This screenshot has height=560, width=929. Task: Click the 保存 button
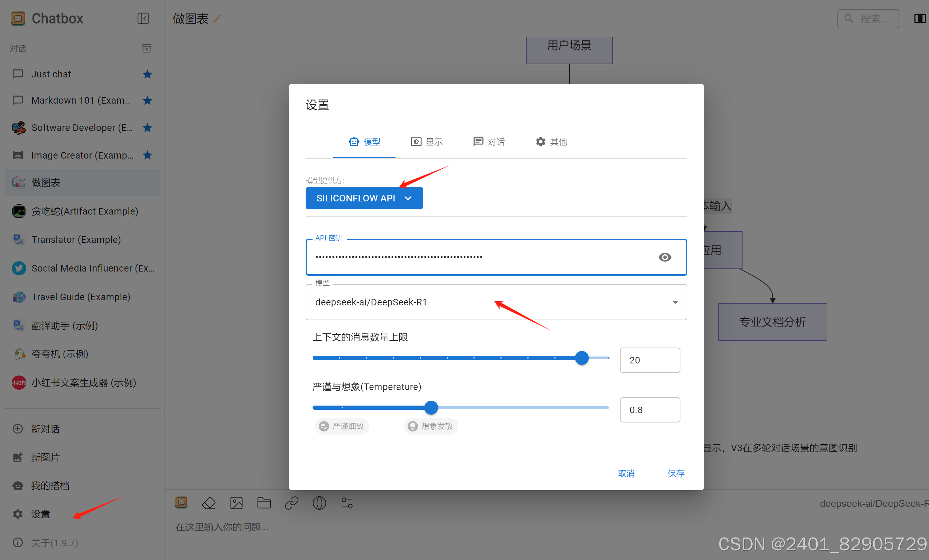[676, 474]
